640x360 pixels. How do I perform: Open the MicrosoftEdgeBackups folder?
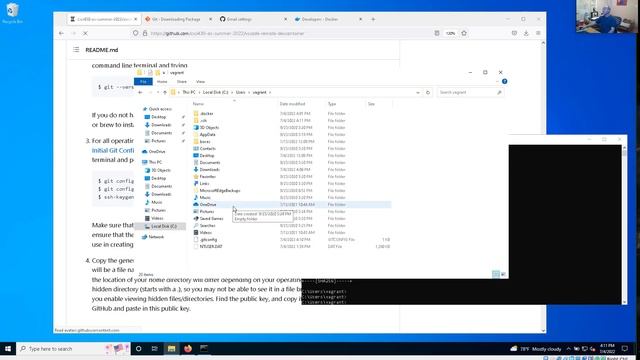point(220,190)
